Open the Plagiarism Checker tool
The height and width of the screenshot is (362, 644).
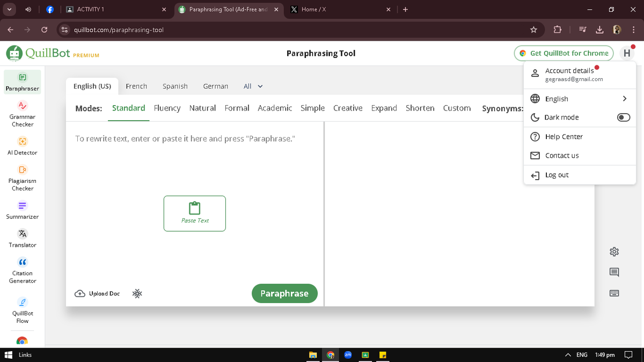coord(23,178)
